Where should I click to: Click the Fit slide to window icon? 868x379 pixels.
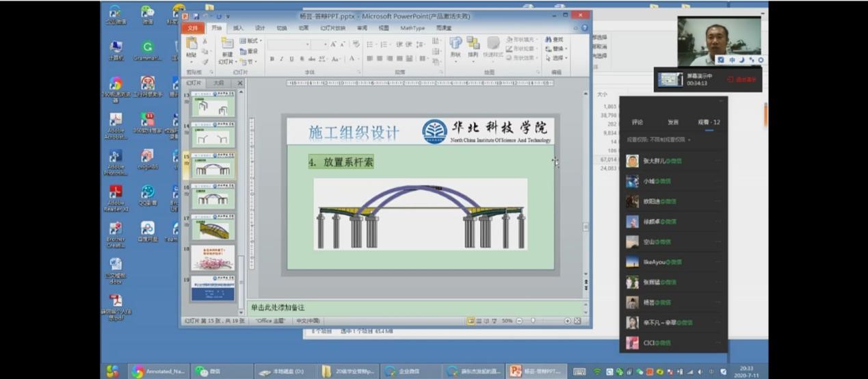pyautogui.click(x=577, y=320)
